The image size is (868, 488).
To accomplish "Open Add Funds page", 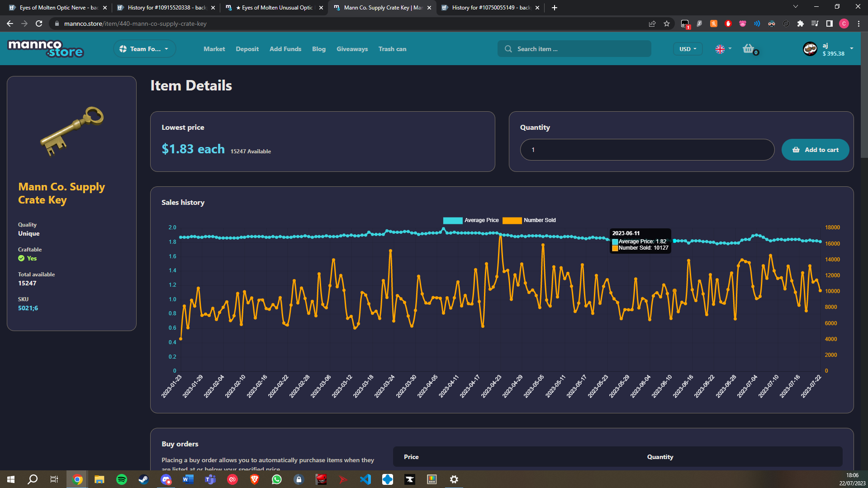I will coord(285,49).
